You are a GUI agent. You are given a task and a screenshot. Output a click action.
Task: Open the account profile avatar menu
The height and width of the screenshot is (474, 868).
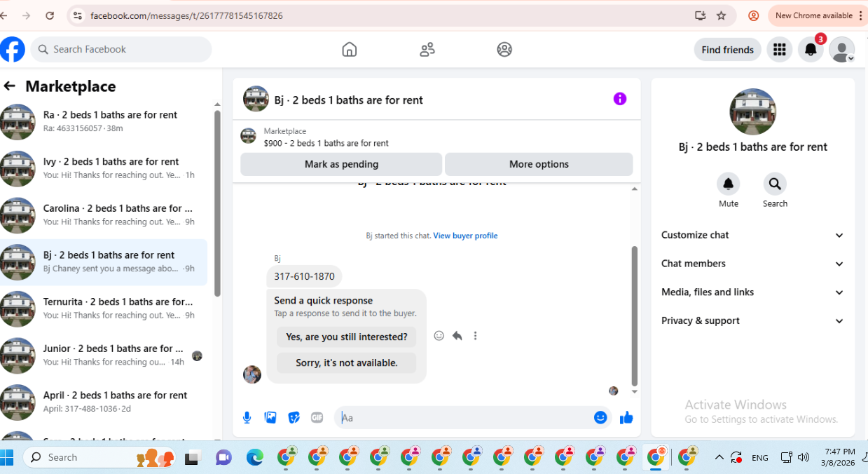[841, 50]
